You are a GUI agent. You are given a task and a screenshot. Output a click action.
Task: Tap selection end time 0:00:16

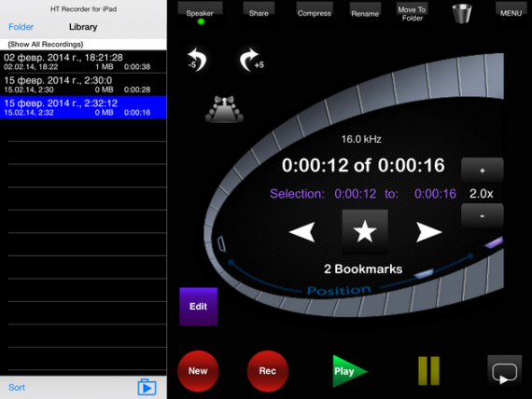click(435, 194)
